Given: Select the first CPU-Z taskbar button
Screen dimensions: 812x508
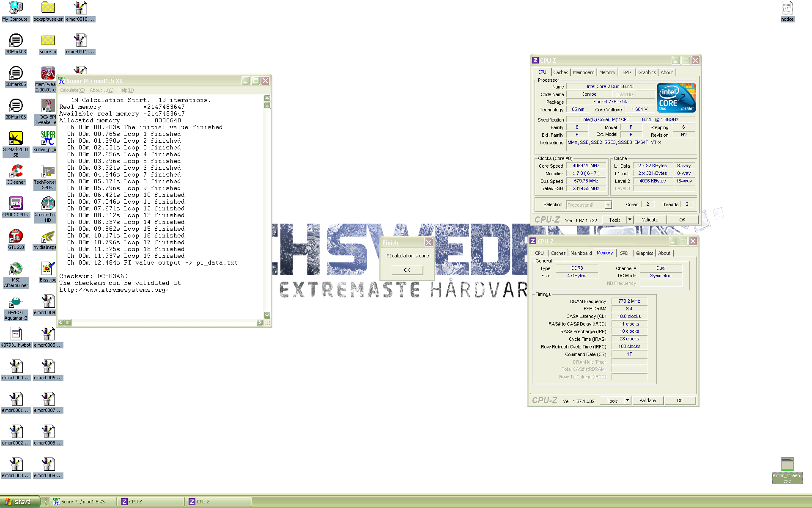Looking at the screenshot, I should pyautogui.click(x=151, y=502).
